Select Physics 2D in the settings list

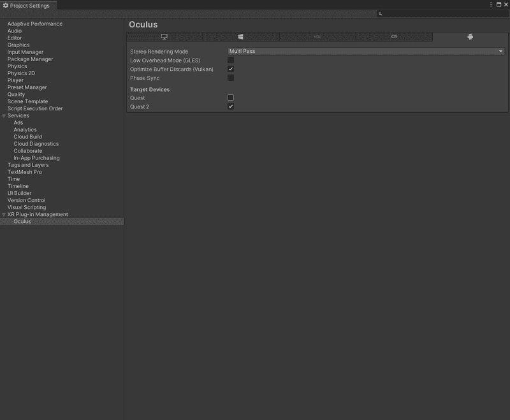point(21,73)
